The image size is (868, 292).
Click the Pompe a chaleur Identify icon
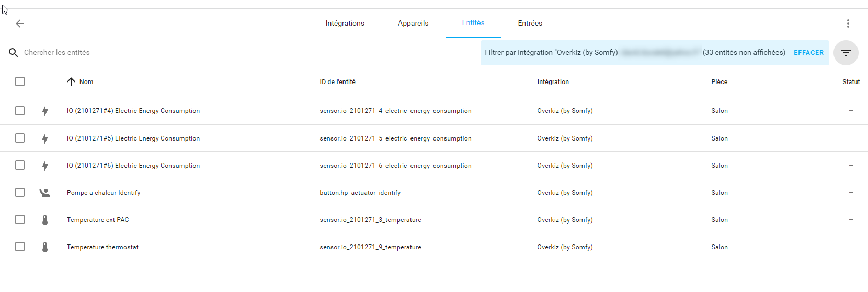(x=45, y=193)
